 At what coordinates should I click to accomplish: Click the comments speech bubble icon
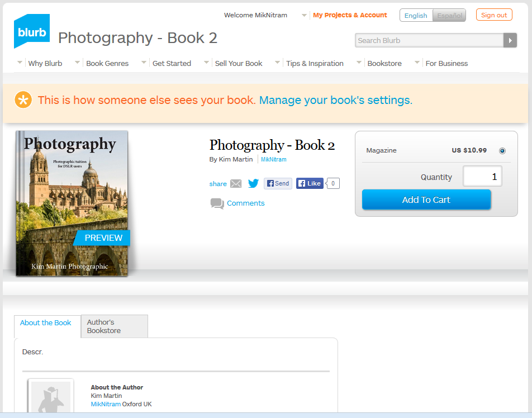coord(217,203)
